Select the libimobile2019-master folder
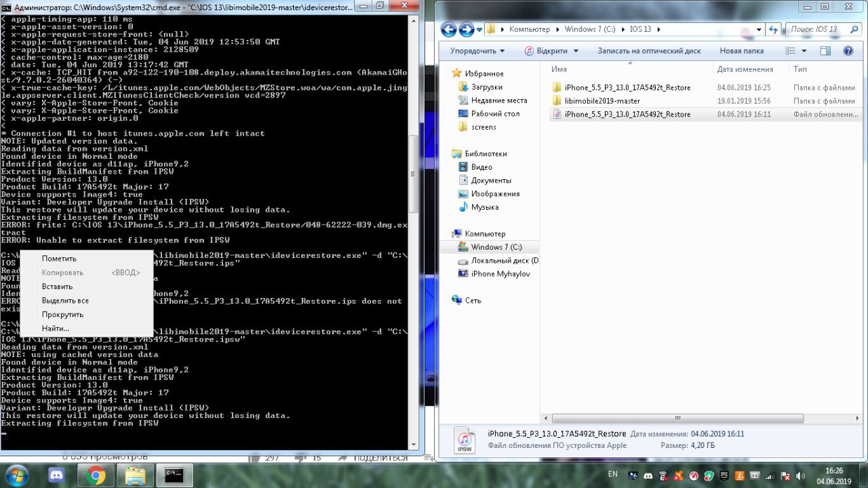868x488 pixels. click(602, 100)
